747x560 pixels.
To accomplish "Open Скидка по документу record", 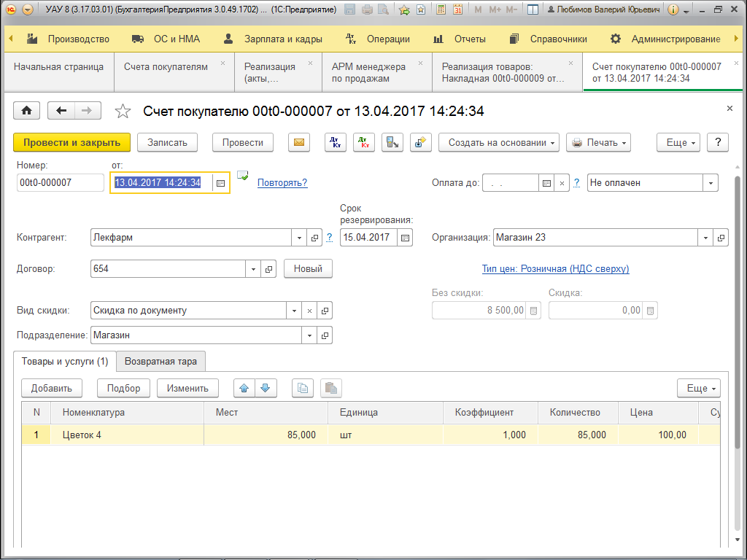I will tap(325, 311).
